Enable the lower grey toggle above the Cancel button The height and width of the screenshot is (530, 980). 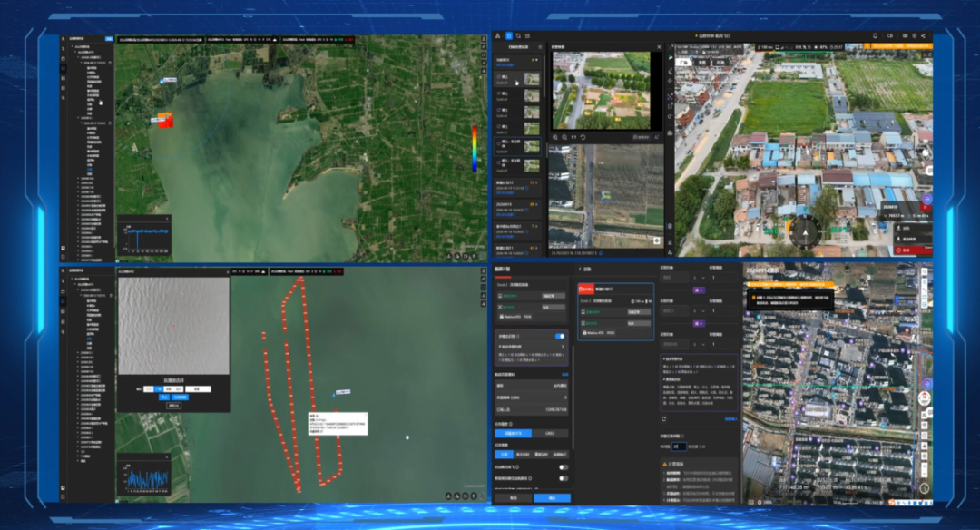pyautogui.click(x=563, y=478)
